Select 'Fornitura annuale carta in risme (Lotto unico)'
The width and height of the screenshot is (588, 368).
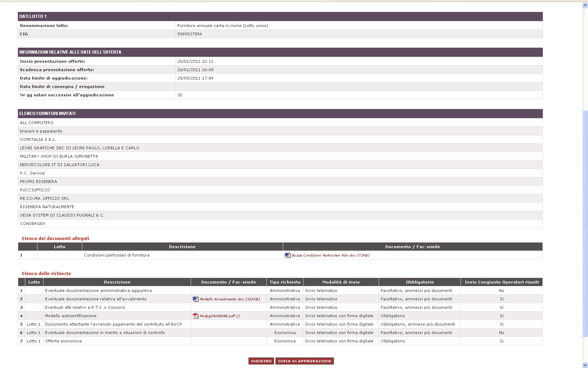(x=223, y=26)
